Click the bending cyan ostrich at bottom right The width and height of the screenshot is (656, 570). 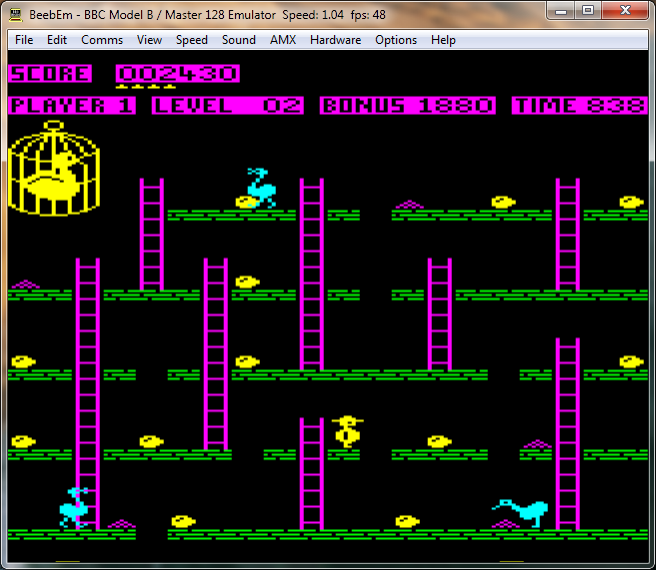(x=520, y=512)
